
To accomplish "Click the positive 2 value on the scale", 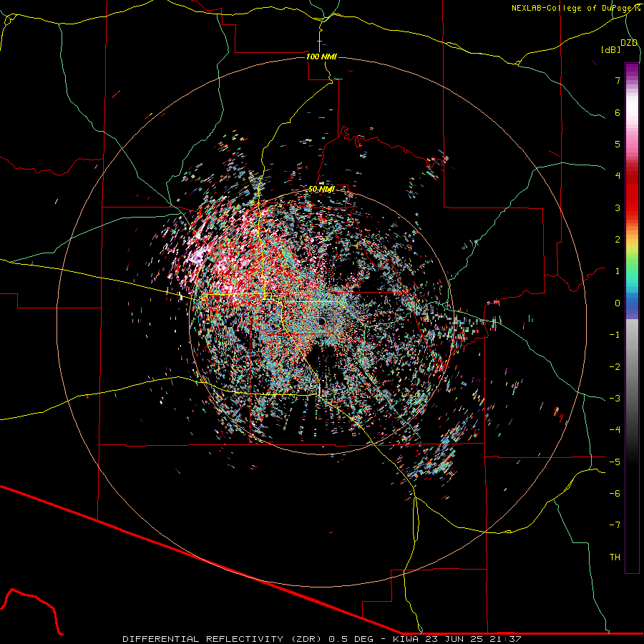I will pyautogui.click(x=618, y=240).
